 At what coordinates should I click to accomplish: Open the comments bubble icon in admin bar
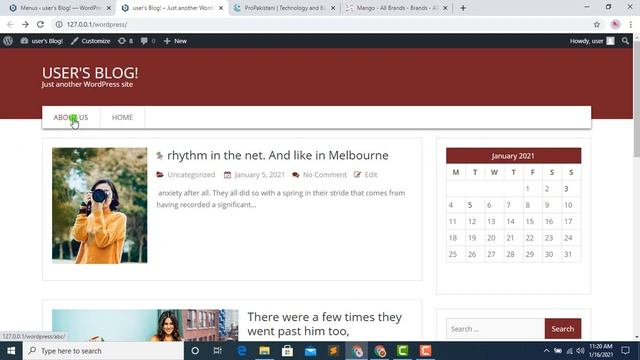click(148, 41)
